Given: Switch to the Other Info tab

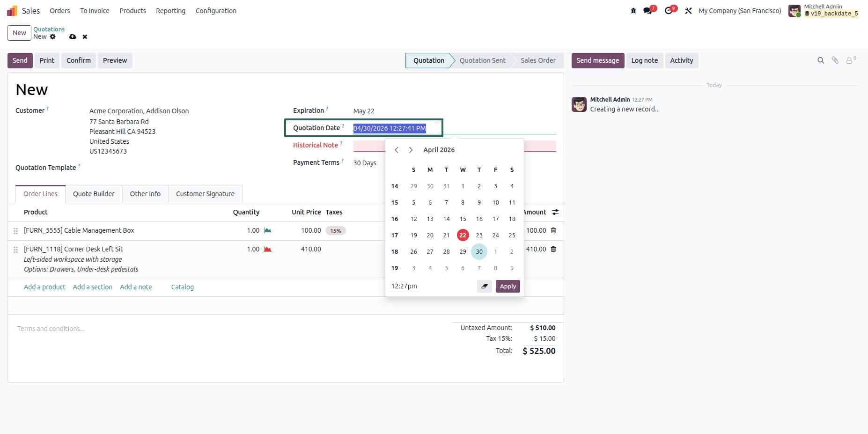Looking at the screenshot, I should [145, 194].
